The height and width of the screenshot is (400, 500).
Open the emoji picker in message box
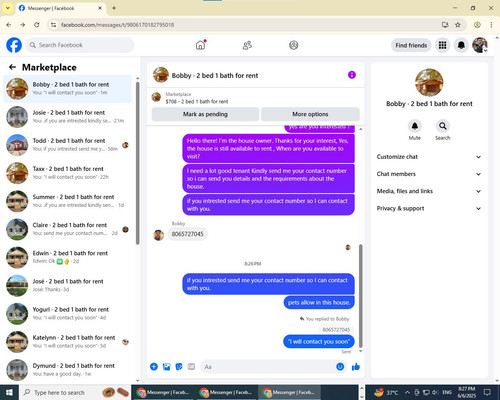(340, 367)
